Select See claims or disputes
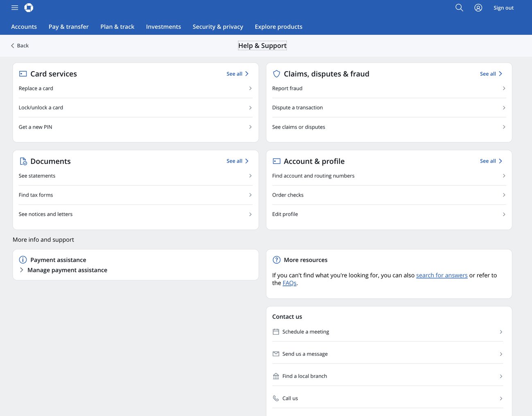Viewport: 532px width, 416px height. pos(389,127)
